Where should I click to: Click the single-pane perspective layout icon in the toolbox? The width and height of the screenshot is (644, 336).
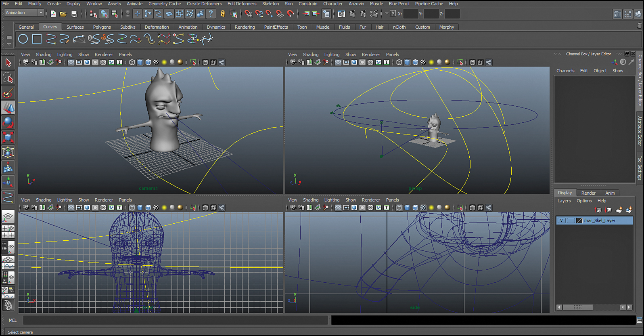(8, 217)
